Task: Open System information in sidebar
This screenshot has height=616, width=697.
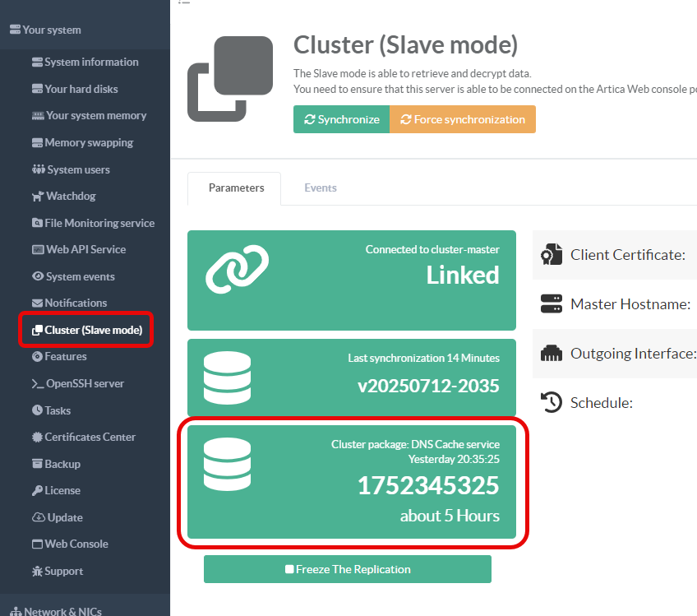Action: (x=90, y=62)
